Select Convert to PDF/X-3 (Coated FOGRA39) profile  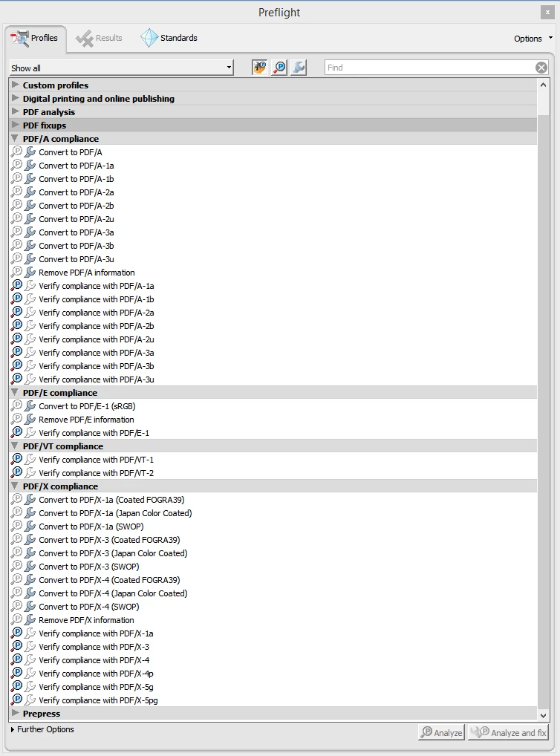[x=109, y=539]
